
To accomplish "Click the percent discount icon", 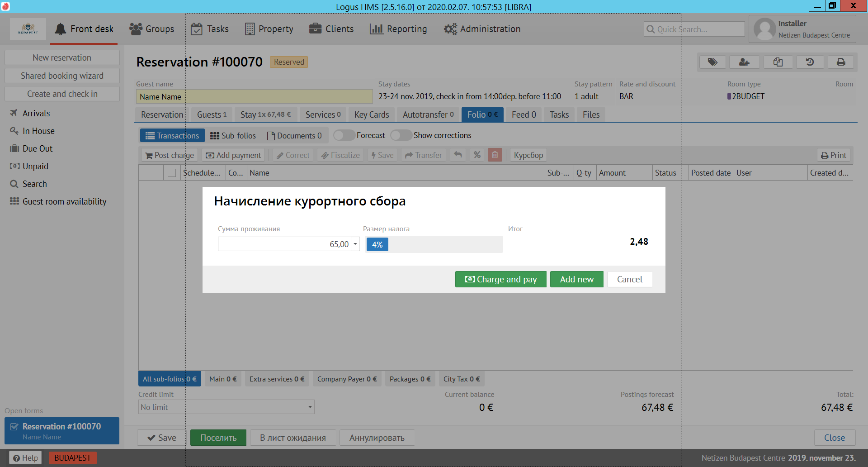I will click(x=477, y=155).
